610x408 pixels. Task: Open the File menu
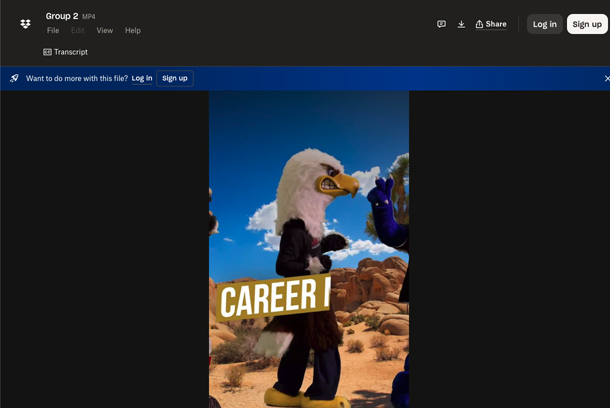point(53,30)
